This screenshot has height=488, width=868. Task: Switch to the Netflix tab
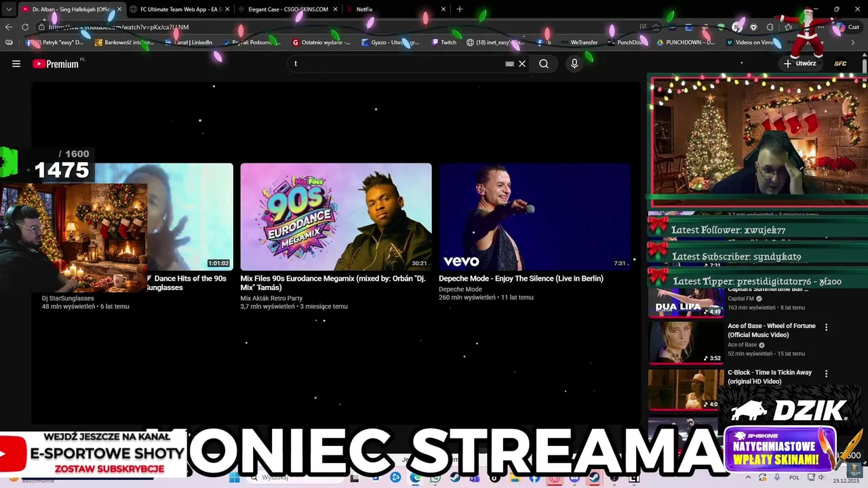click(x=396, y=9)
